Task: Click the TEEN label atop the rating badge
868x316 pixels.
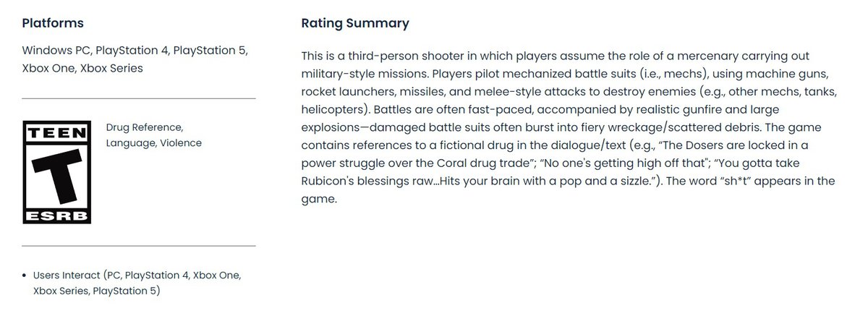Action: 57,132
